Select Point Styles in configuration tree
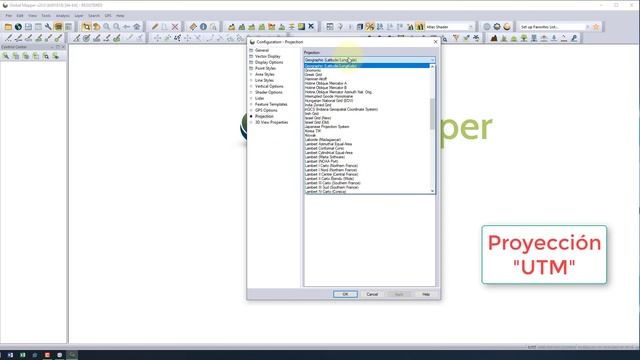This screenshot has width=640, height=360. pyautogui.click(x=265, y=68)
